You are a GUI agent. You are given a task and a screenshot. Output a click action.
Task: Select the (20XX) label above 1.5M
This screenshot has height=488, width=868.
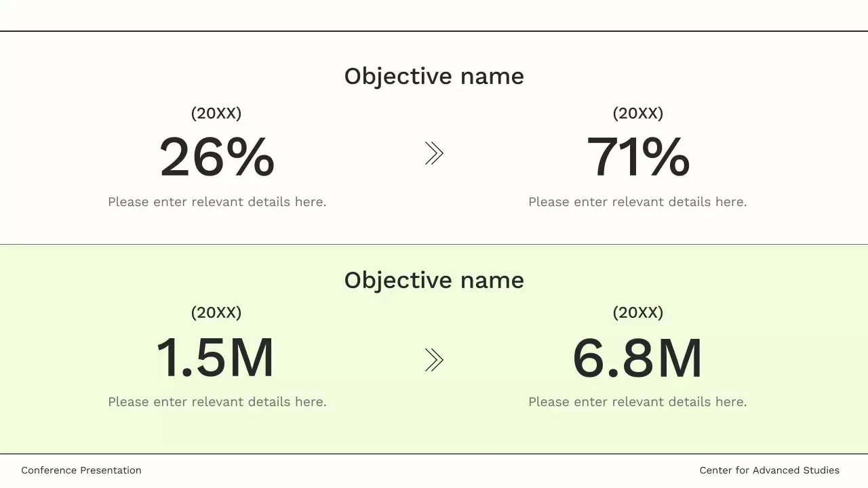[216, 312]
